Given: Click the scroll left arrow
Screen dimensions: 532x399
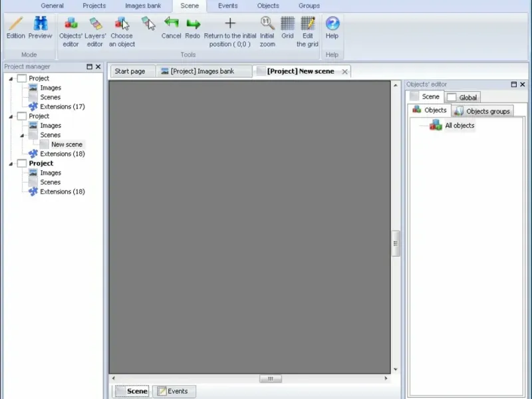Looking at the screenshot, I should (114, 378).
